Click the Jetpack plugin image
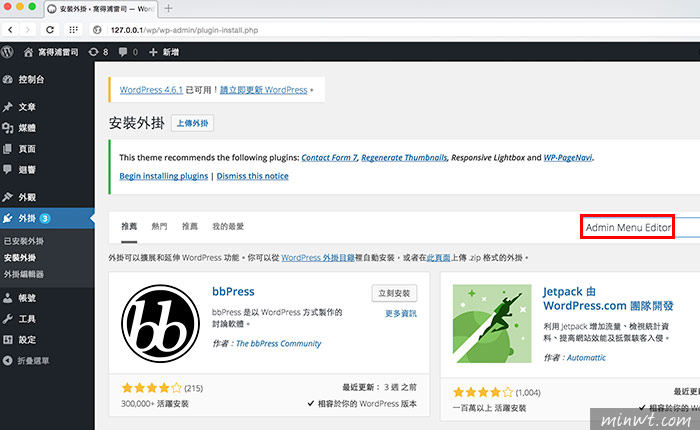The width and height of the screenshot is (700, 430). [x=492, y=323]
